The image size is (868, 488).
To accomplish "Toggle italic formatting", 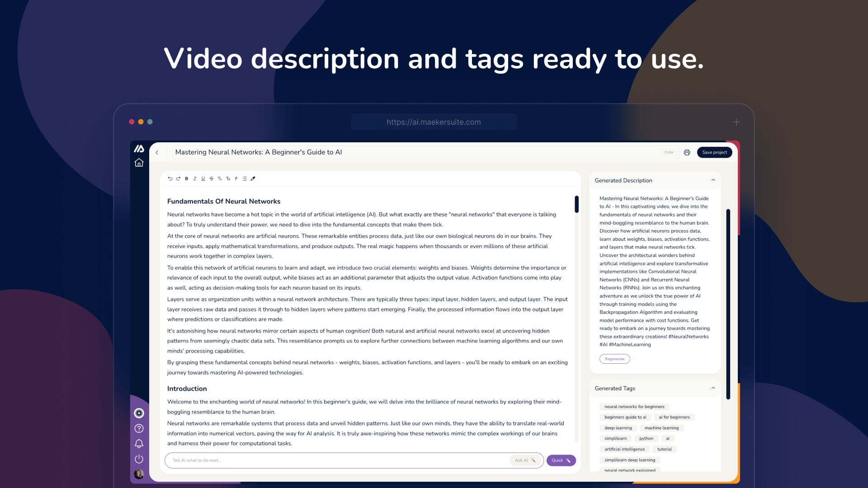I will (195, 178).
